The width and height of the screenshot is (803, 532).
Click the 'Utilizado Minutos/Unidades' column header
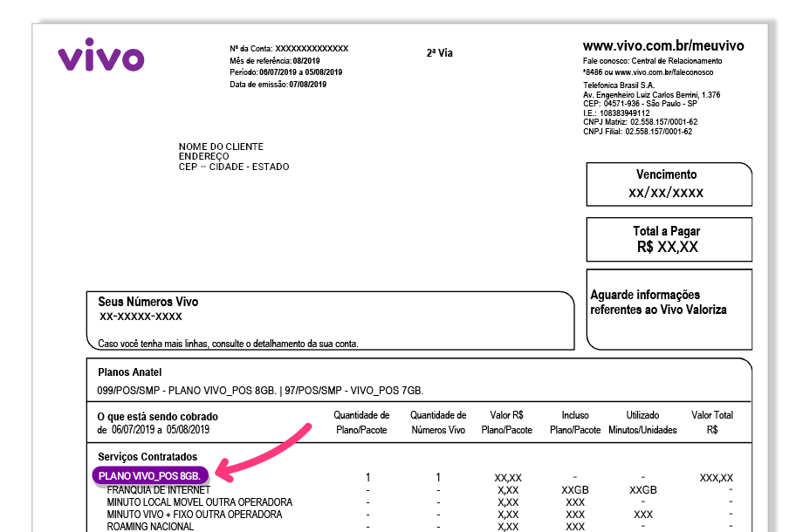(642, 422)
